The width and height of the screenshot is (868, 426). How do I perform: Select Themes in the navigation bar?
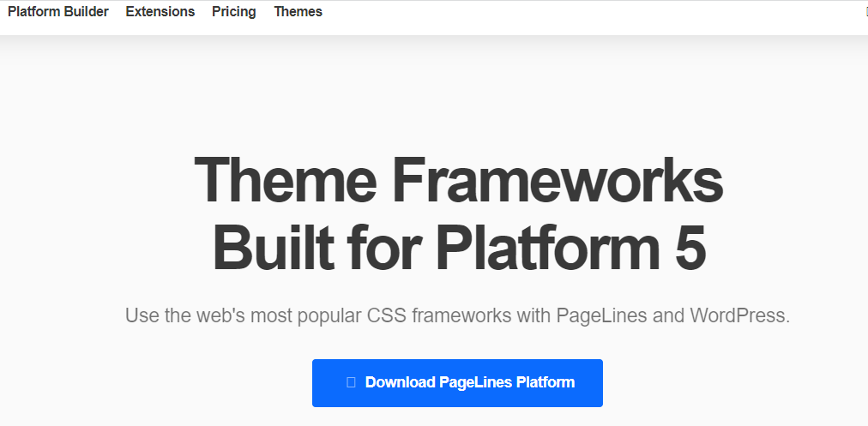click(x=298, y=12)
